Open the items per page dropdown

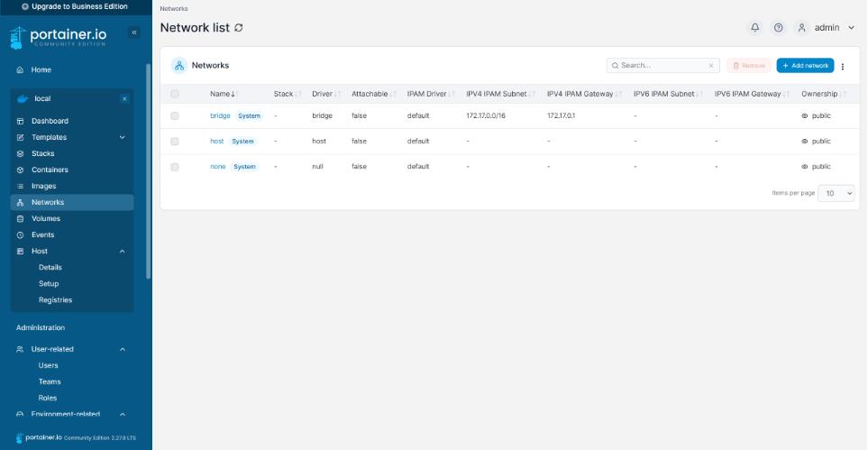pyautogui.click(x=836, y=193)
